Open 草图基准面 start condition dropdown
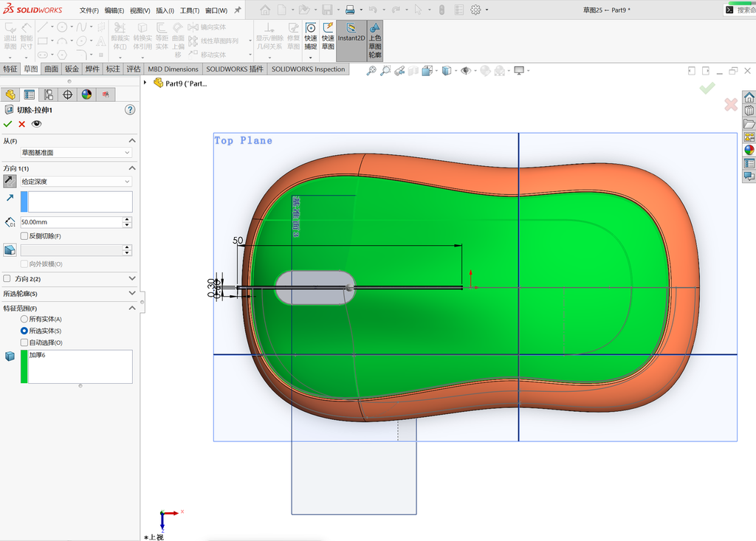The width and height of the screenshot is (756, 541). (76, 152)
